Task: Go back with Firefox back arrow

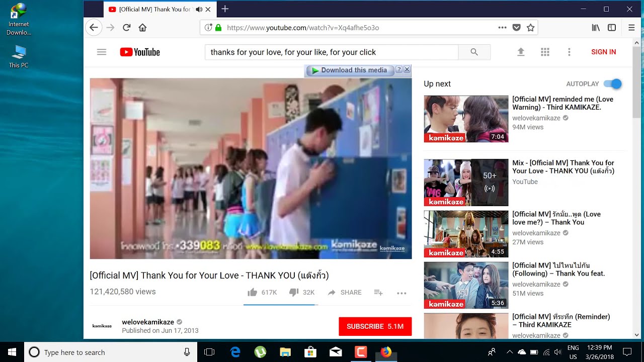Action: (94, 28)
